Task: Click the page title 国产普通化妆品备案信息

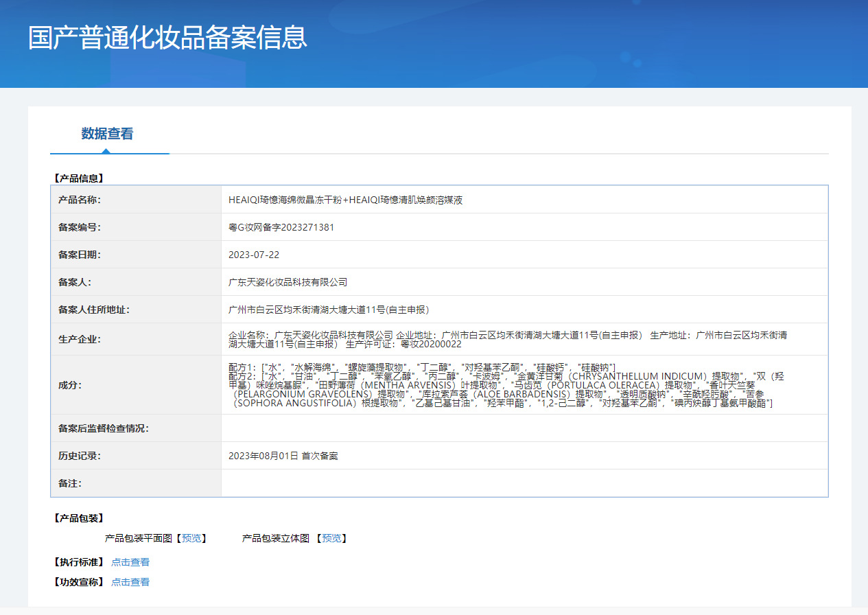Action: pyautogui.click(x=168, y=38)
